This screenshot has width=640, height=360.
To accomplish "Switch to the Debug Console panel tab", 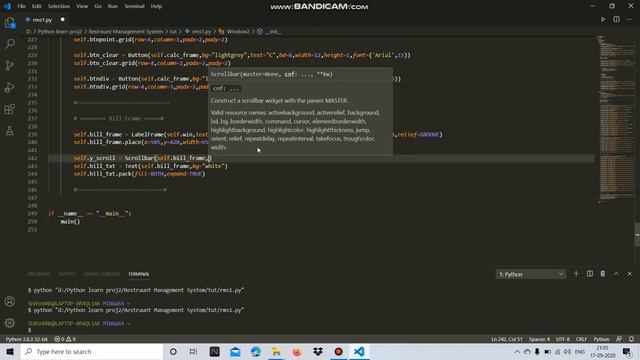I will 102,274.
